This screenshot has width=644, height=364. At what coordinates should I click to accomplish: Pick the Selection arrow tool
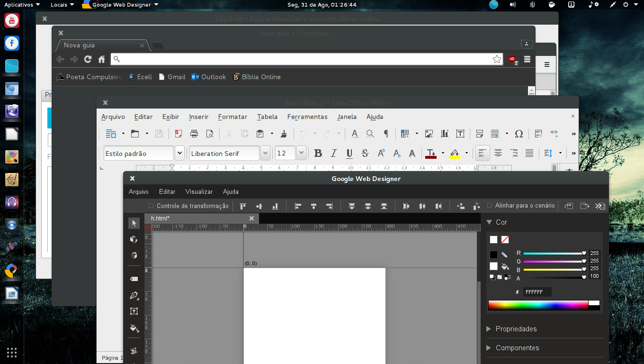pos(134,223)
